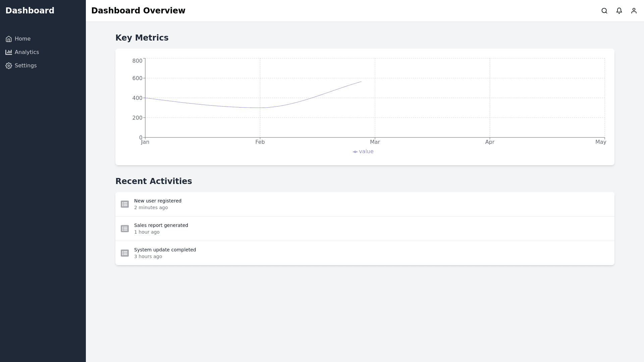
Task: Click the Settings gear icon
Action: (x=9, y=66)
